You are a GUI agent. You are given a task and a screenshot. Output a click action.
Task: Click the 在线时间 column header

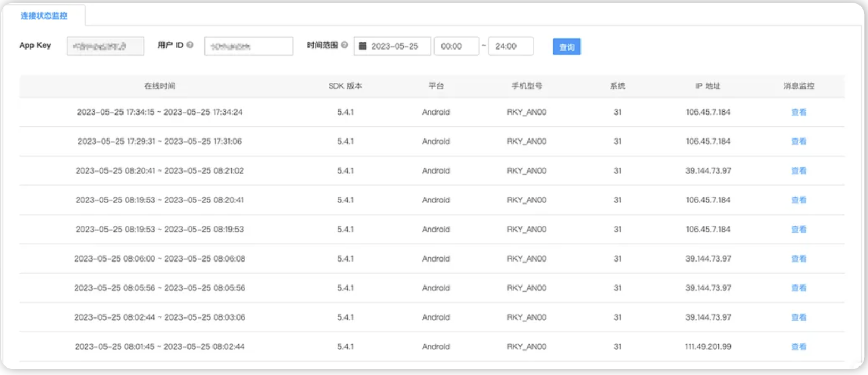(160, 86)
